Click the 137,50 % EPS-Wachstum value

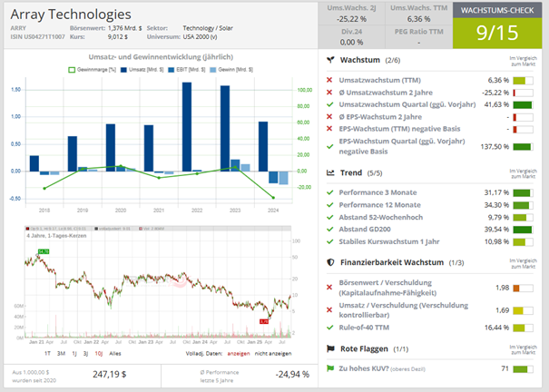click(x=495, y=146)
